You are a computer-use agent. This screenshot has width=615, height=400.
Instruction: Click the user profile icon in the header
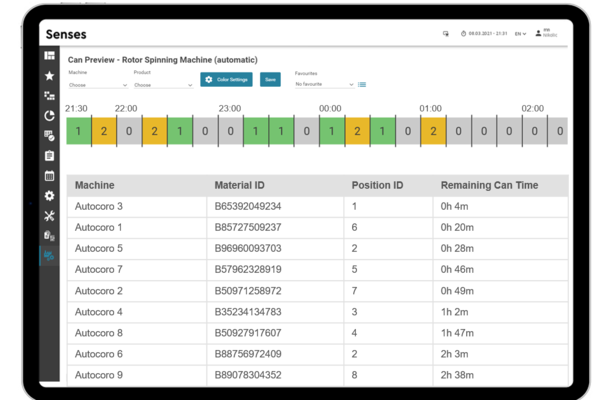coord(538,33)
